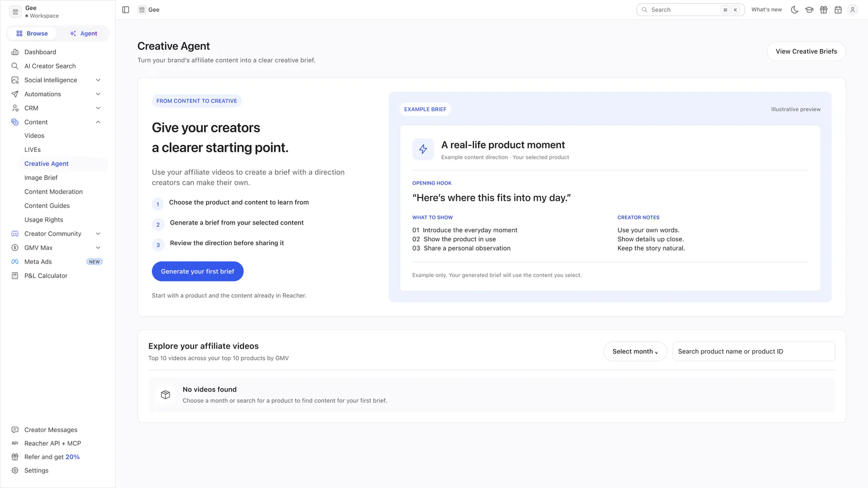Expand the CRM chevron

click(98, 108)
